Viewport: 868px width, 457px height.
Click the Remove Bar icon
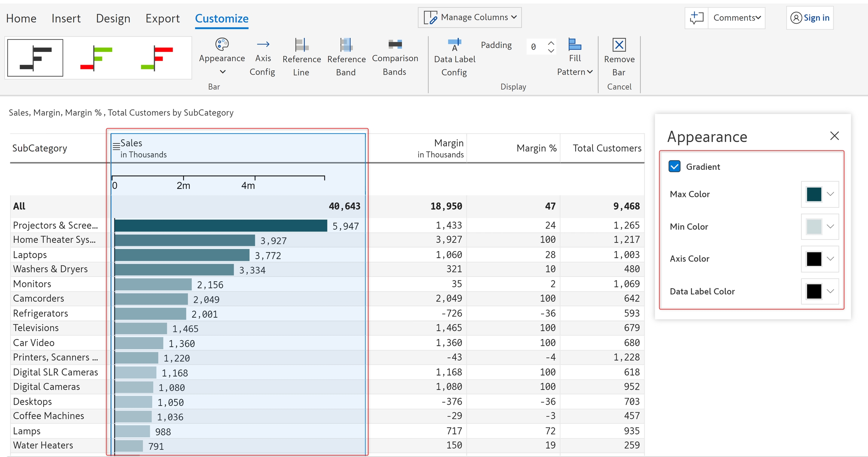(619, 45)
